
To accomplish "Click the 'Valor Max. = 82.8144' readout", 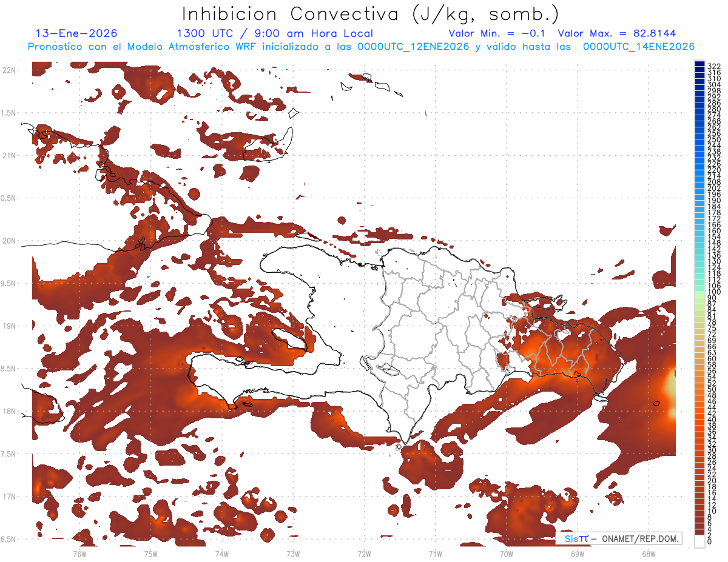I will click(x=616, y=33).
